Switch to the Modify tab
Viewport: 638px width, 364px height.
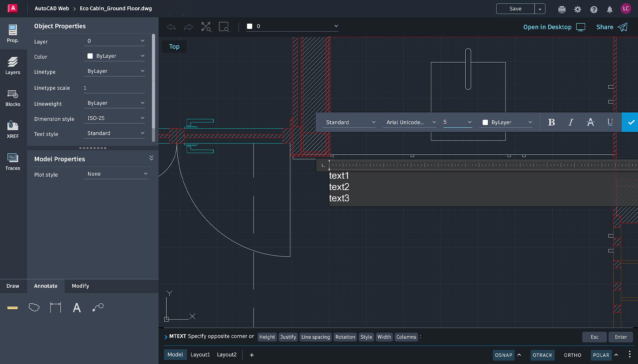coord(80,286)
